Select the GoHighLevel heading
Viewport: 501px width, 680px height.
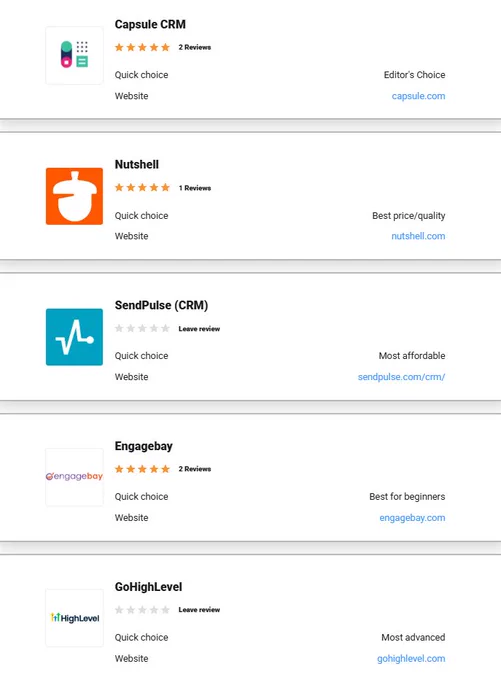coord(148,587)
